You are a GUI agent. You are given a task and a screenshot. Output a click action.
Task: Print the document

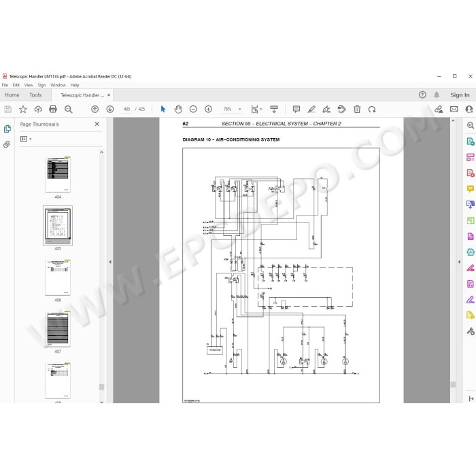[53, 109]
